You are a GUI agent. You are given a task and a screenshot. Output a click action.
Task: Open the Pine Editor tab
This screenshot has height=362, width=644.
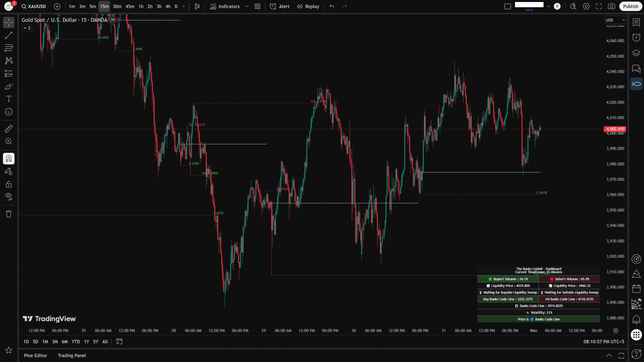[35, 355]
